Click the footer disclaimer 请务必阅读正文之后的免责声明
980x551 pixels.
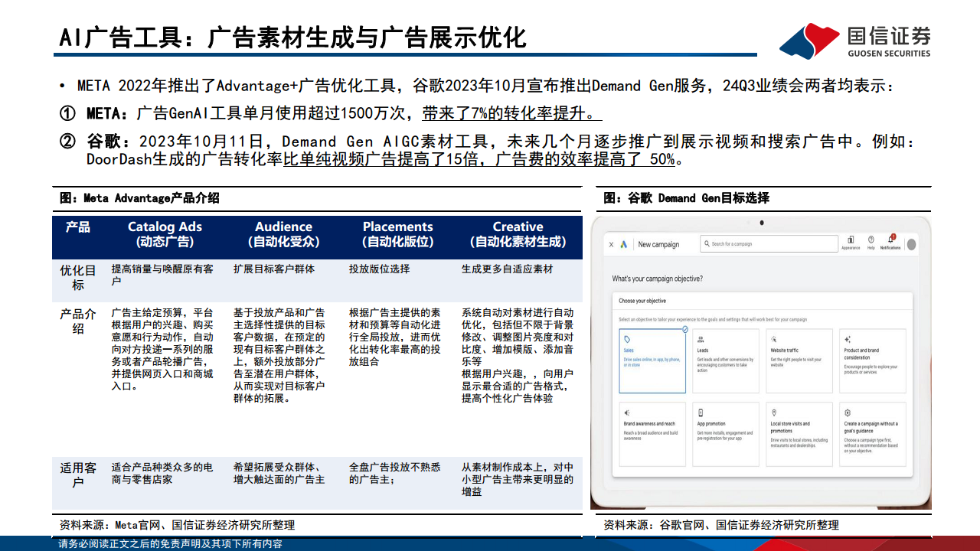(170, 544)
